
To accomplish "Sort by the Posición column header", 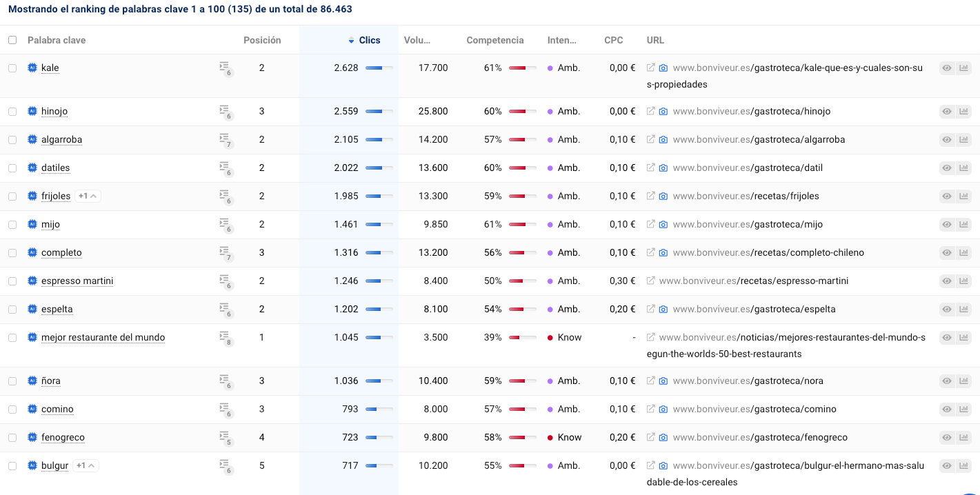I will click(262, 40).
